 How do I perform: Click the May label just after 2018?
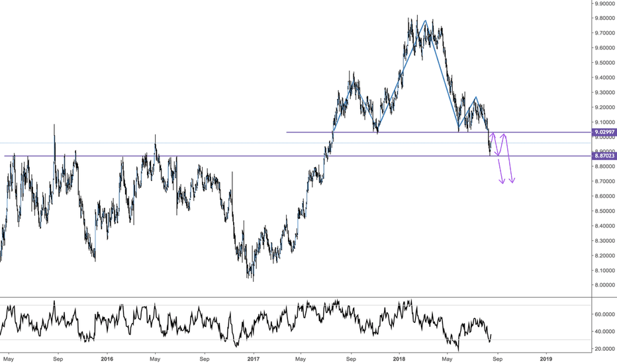(x=447, y=359)
